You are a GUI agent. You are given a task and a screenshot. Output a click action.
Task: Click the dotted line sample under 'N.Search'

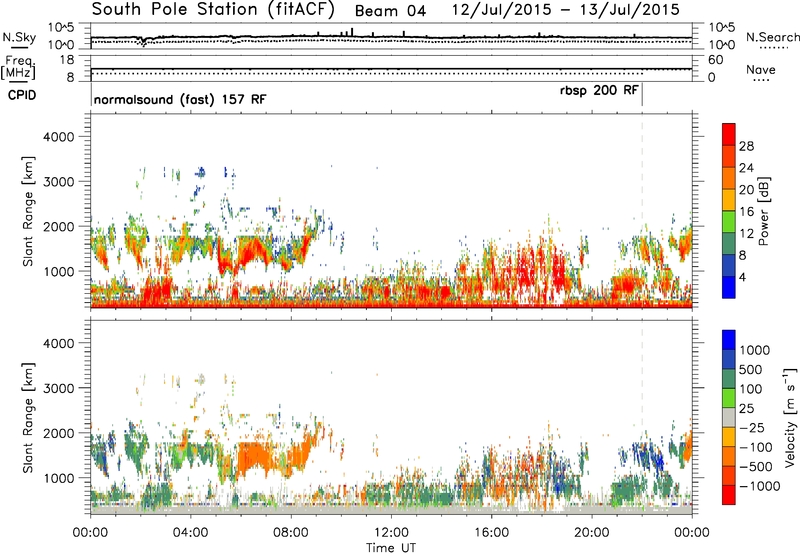click(774, 48)
